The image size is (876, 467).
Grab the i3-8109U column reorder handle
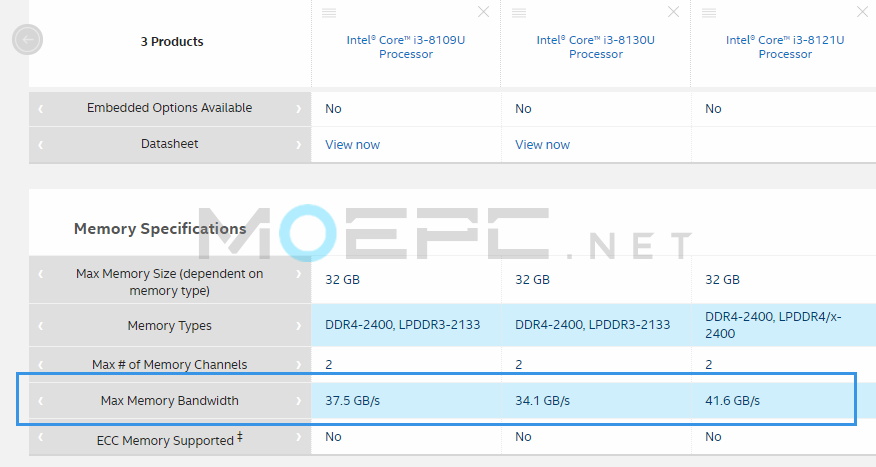329,13
